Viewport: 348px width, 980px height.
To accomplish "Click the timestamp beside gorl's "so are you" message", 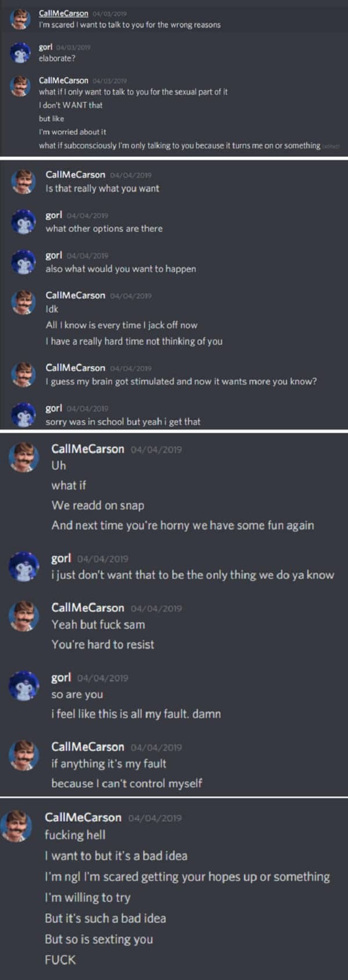I will 103,678.
